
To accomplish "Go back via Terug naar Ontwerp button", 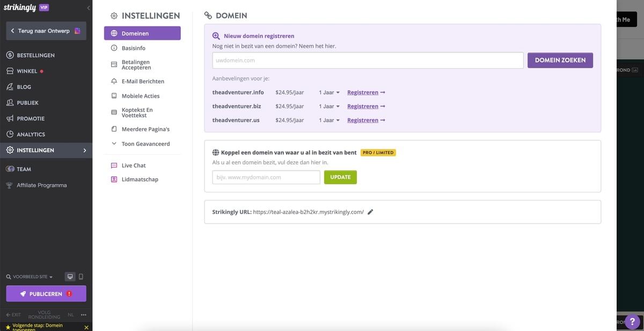I will (x=46, y=31).
